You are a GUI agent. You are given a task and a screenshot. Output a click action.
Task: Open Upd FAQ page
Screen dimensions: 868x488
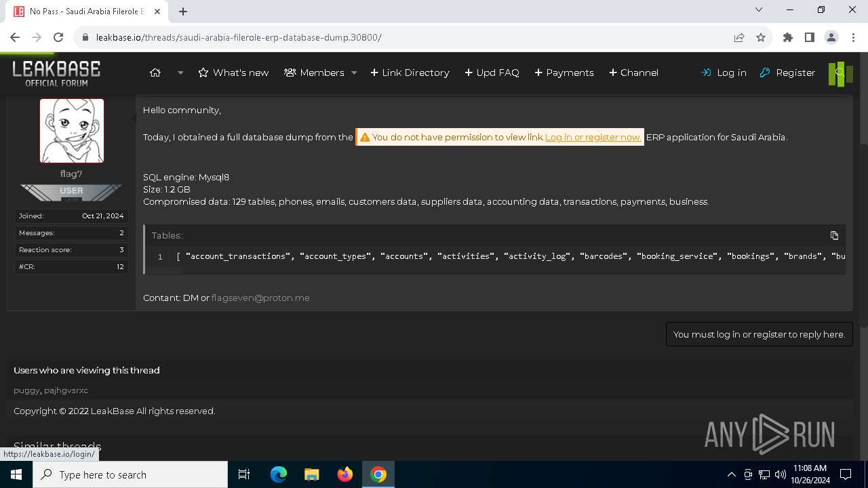[492, 73]
